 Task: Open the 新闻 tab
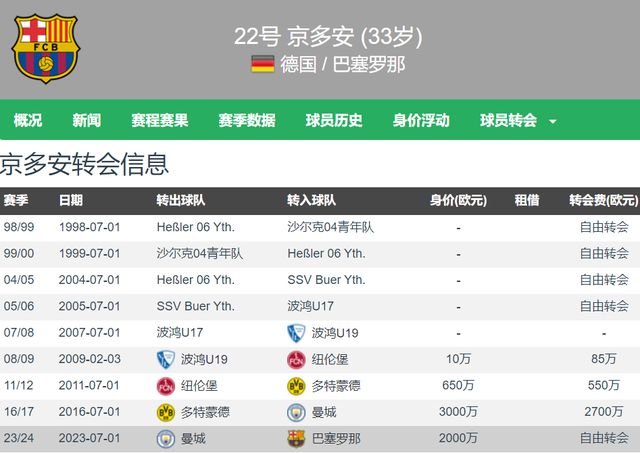point(87,120)
